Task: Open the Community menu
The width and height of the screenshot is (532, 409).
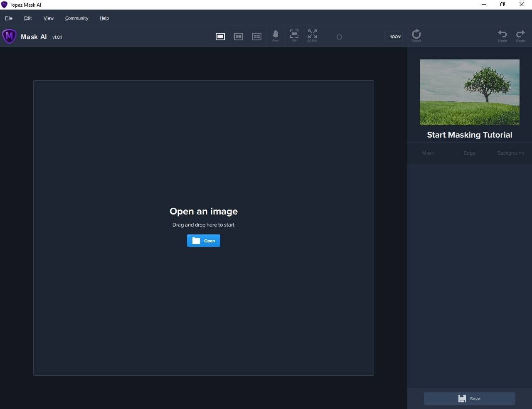Action: click(77, 18)
